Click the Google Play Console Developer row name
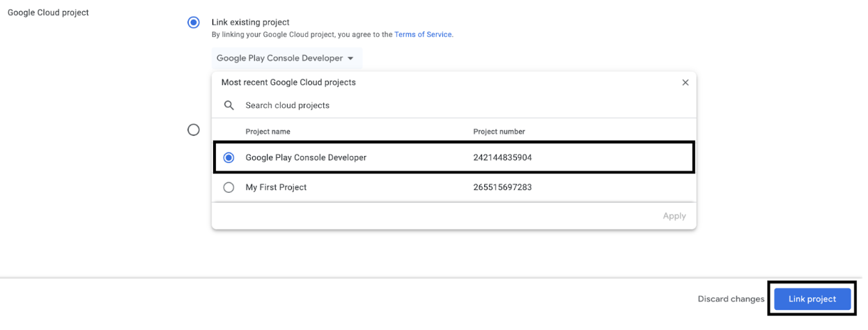This screenshot has width=868, height=330. pyautogui.click(x=306, y=158)
